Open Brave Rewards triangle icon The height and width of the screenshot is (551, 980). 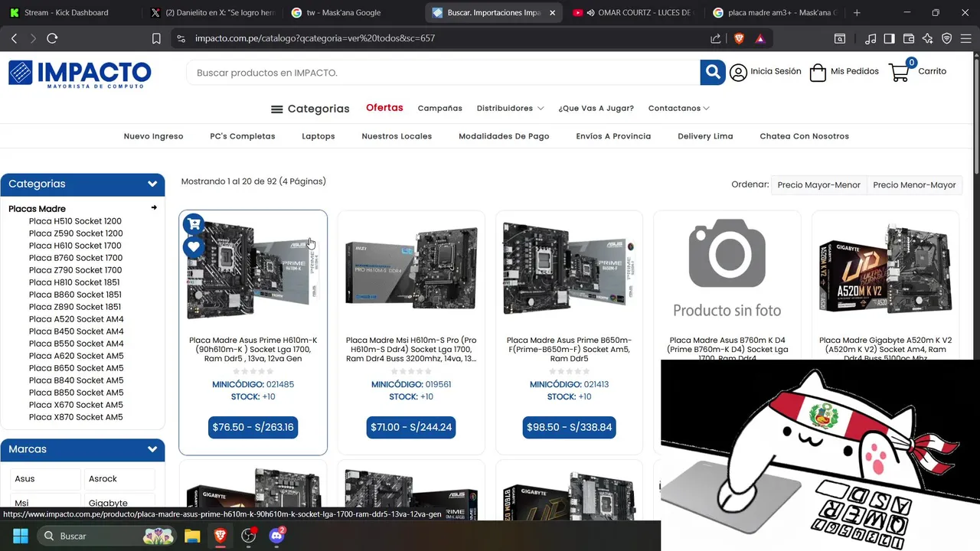[x=759, y=38]
